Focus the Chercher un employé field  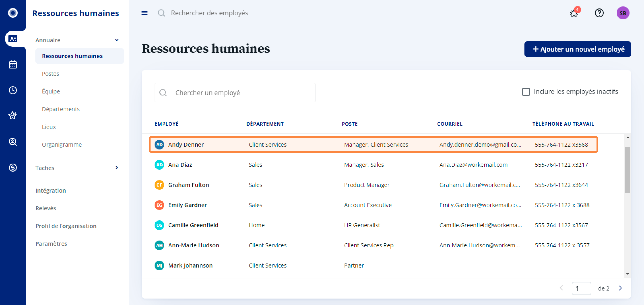pyautogui.click(x=235, y=93)
